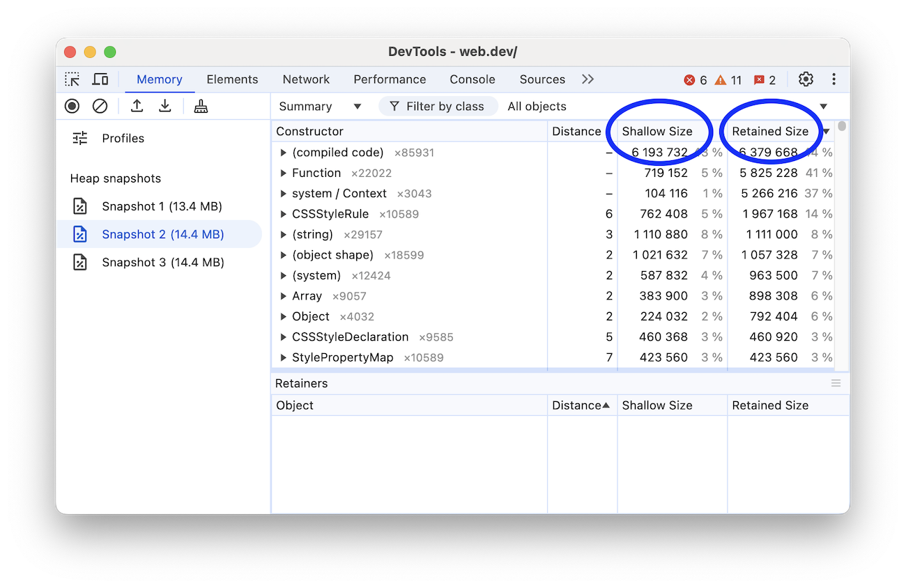Select the inspect element picker tool
The width and height of the screenshot is (906, 588).
pos(72,79)
